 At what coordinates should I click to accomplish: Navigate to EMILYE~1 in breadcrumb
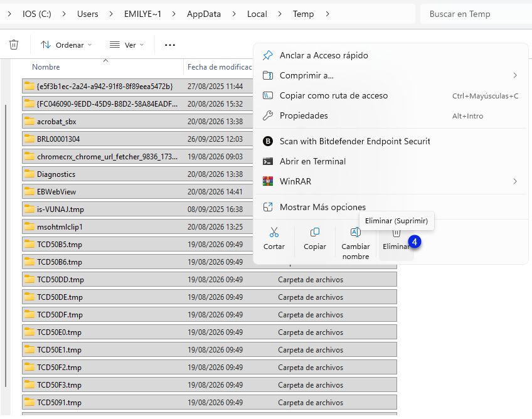click(x=142, y=14)
